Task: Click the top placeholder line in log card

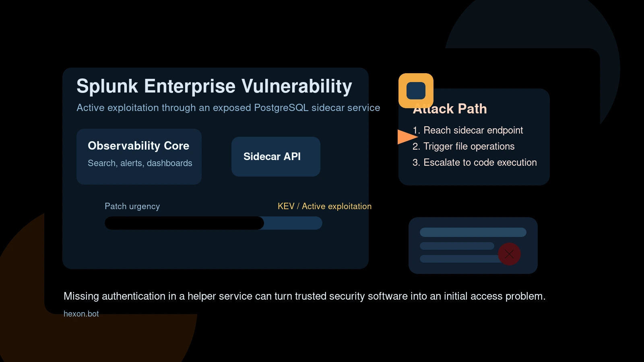Action: coord(473,232)
